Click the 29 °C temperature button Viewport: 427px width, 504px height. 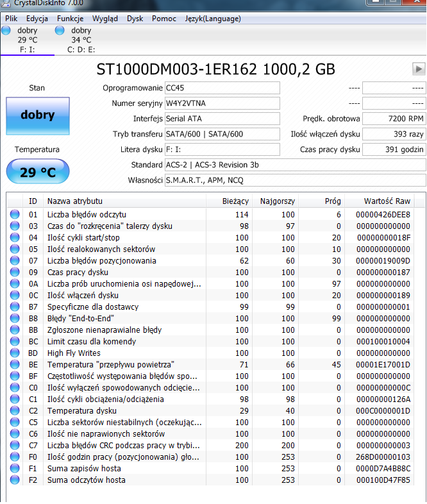coord(38,172)
